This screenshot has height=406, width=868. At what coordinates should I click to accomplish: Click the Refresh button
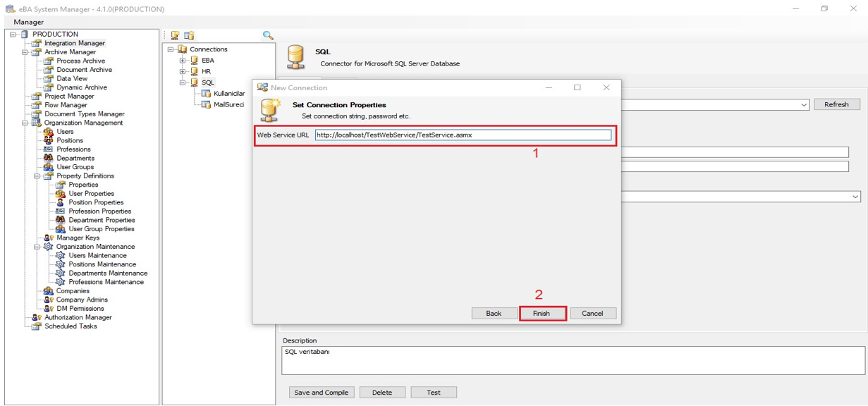[x=837, y=104]
